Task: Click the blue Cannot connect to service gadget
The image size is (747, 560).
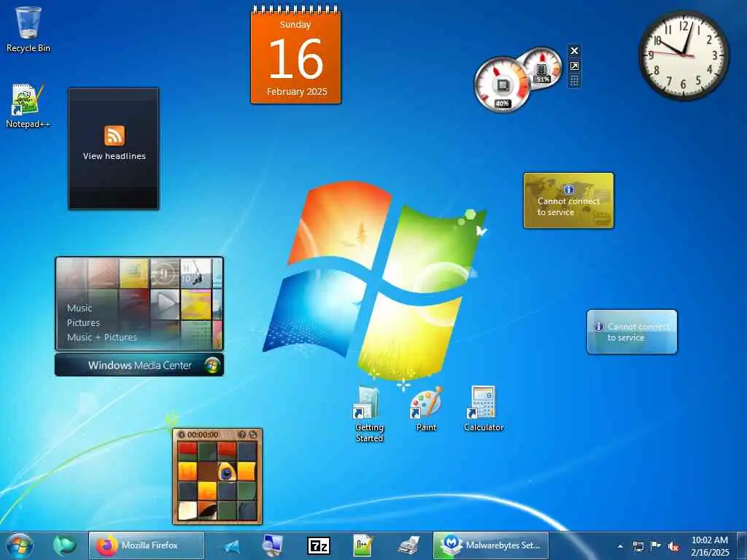Action: [x=632, y=332]
